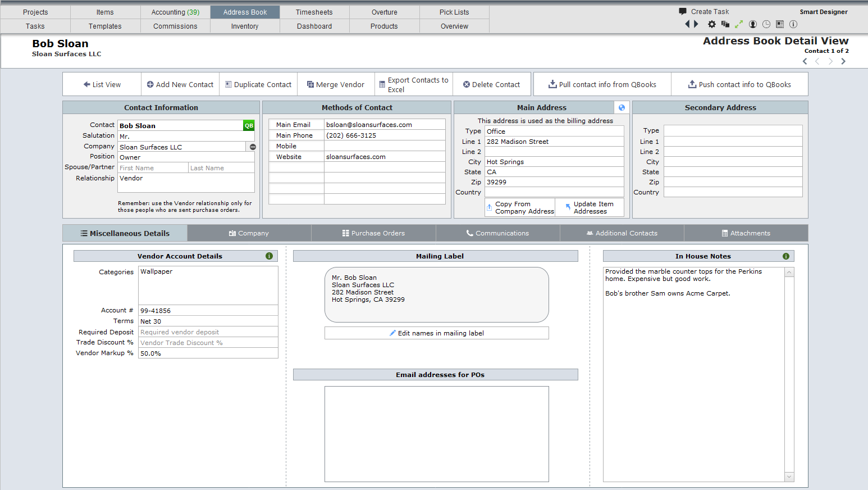Click the Terms field showing Net 30

click(208, 321)
